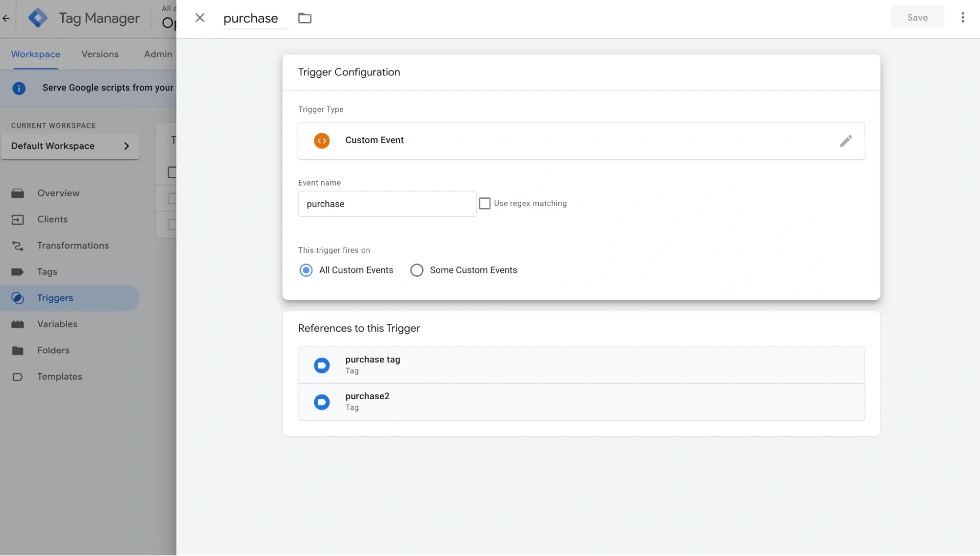Open Folders in the sidebar
The image size is (980, 556).
click(x=70, y=350)
